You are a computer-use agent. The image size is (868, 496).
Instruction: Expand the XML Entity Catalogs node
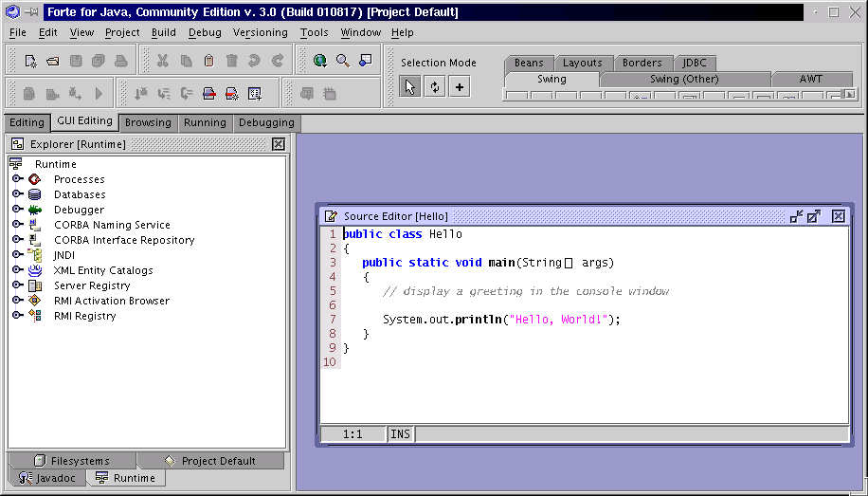point(17,270)
